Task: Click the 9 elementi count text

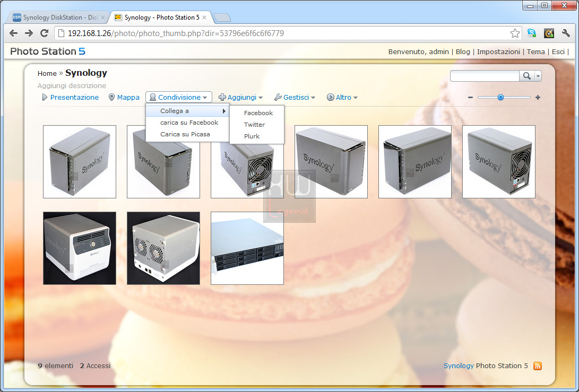Action: 55,366
